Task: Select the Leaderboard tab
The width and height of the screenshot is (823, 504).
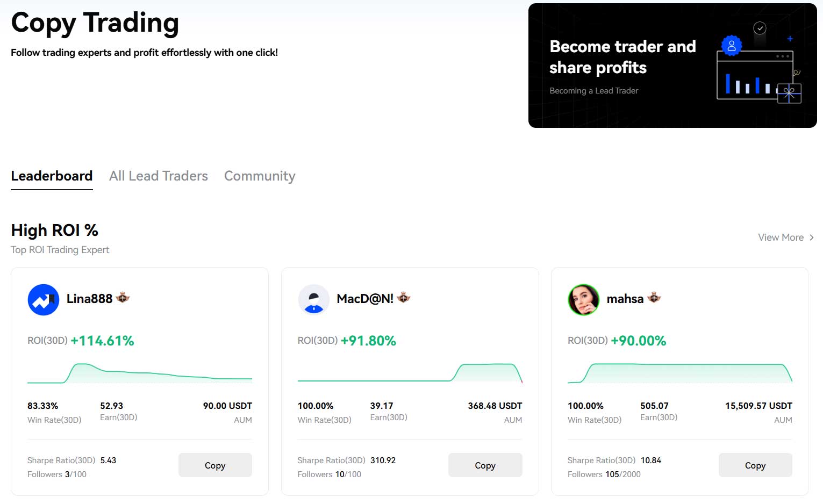Action: tap(52, 176)
